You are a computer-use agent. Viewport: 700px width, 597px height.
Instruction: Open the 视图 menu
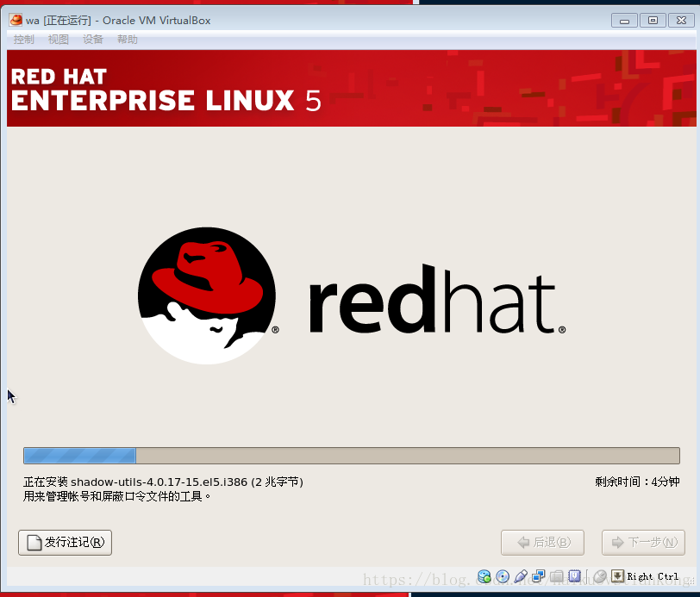(x=58, y=40)
